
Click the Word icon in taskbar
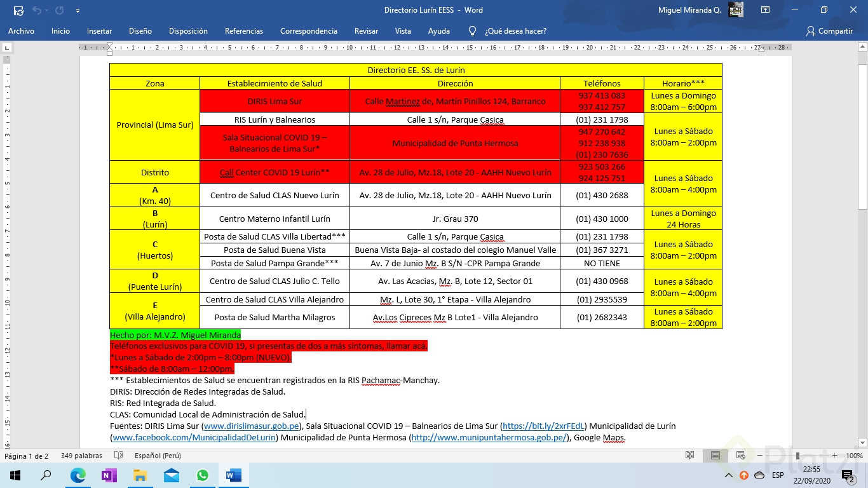click(233, 475)
